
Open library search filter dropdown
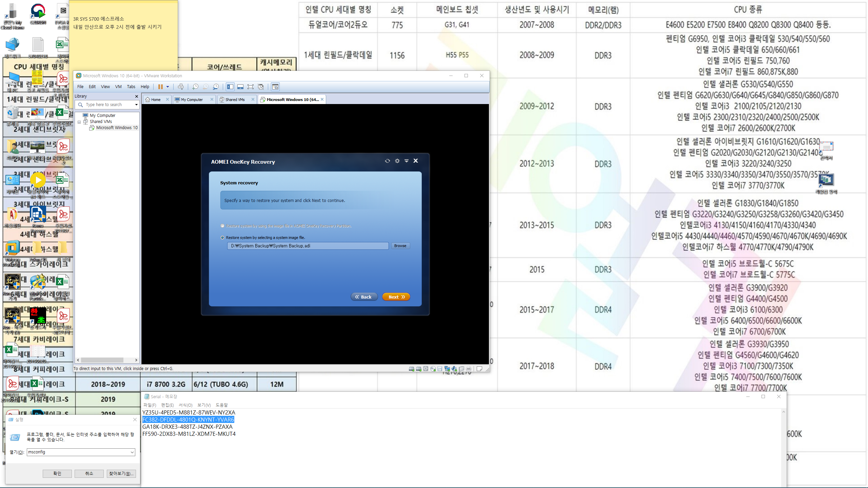136,105
